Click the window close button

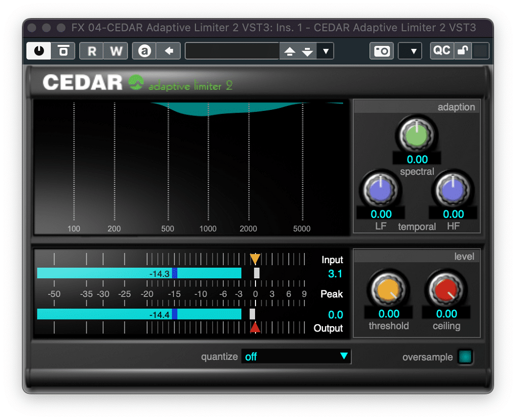(x=32, y=28)
